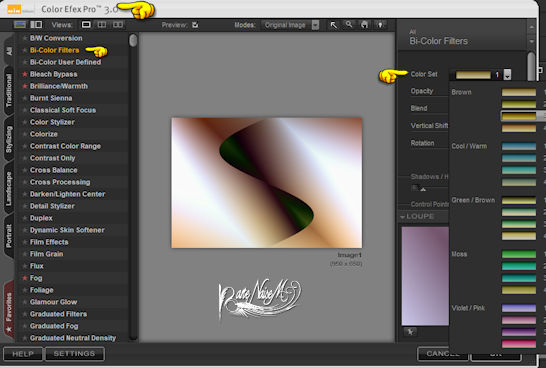Toggle the Preview checkbox
Image resolution: width=546 pixels, height=368 pixels.
[195, 25]
